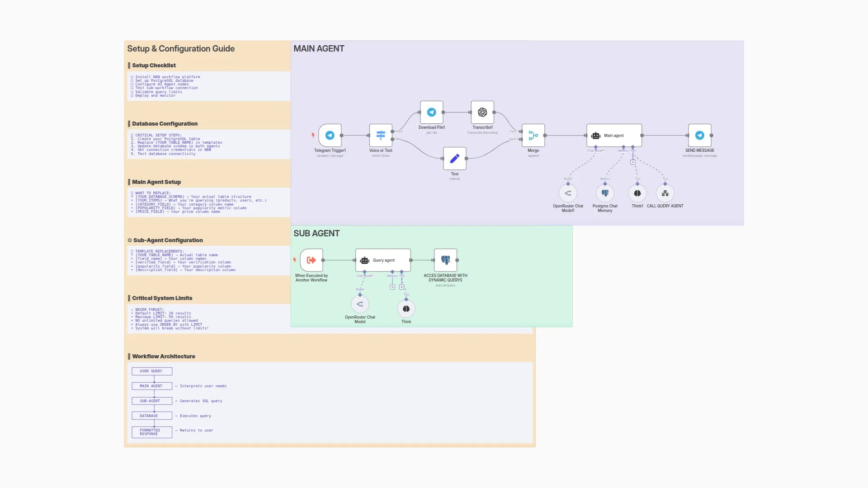Open the SEND MESSAGE Telegram node
The height and width of the screenshot is (488, 868).
(699, 135)
